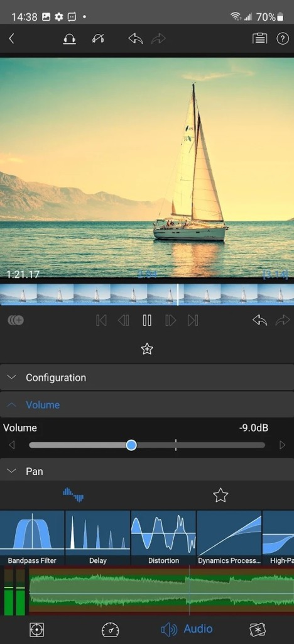Add the Distortion effect

coord(163,538)
